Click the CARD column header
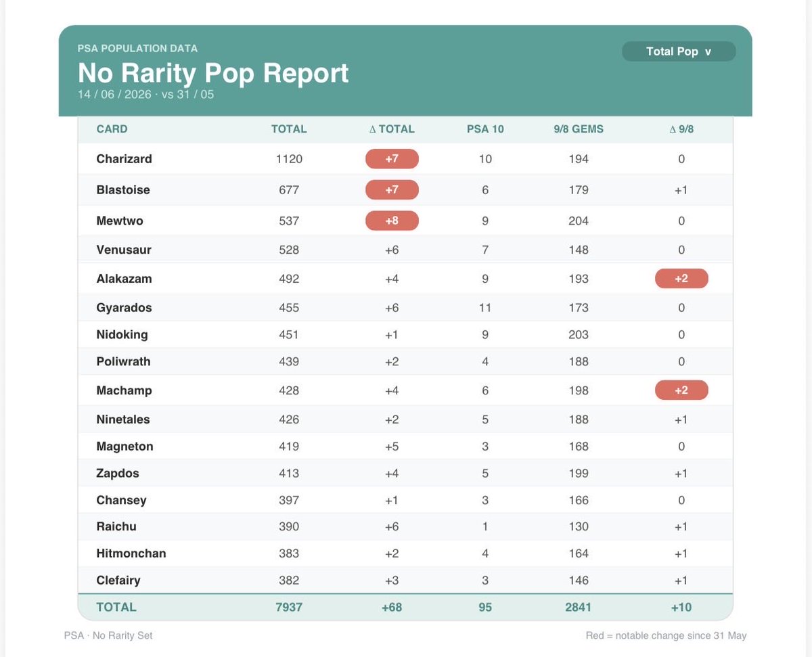812x657 pixels. (x=112, y=129)
